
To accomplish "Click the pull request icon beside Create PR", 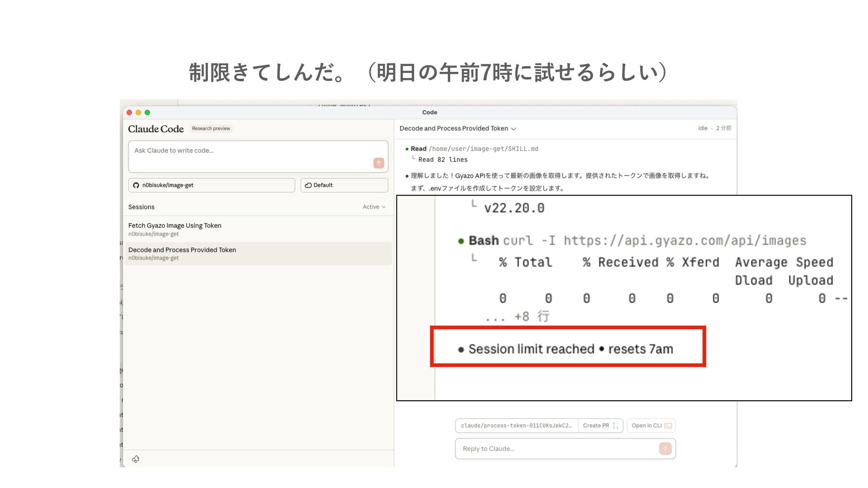I will (615, 426).
